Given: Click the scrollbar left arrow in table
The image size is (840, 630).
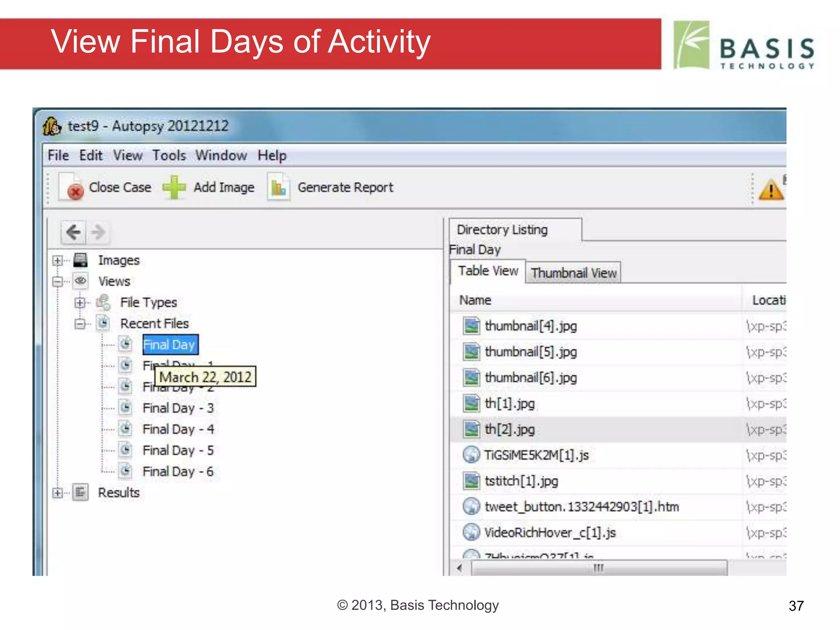Looking at the screenshot, I should 460,568.
